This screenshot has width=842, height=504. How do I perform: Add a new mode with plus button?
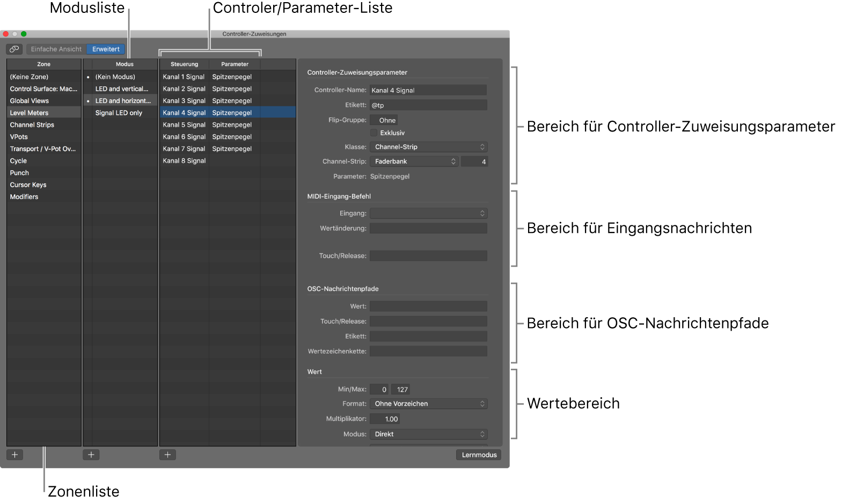click(91, 455)
